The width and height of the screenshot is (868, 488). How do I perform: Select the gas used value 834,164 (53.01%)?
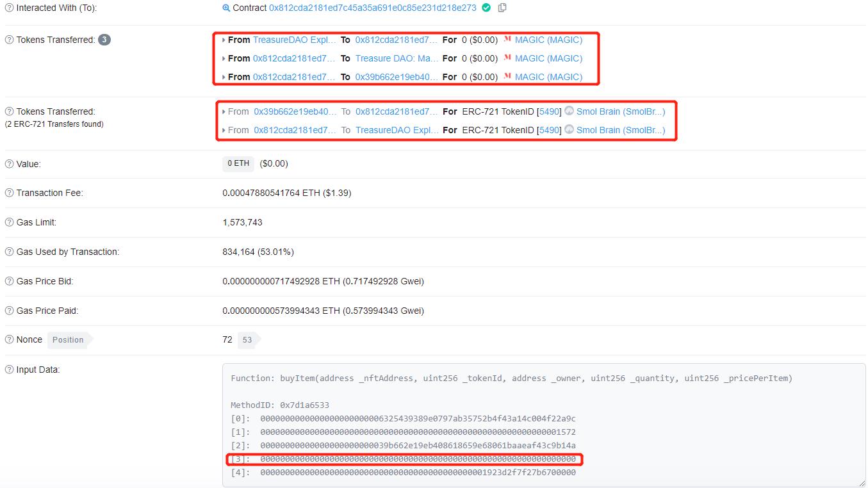point(258,252)
